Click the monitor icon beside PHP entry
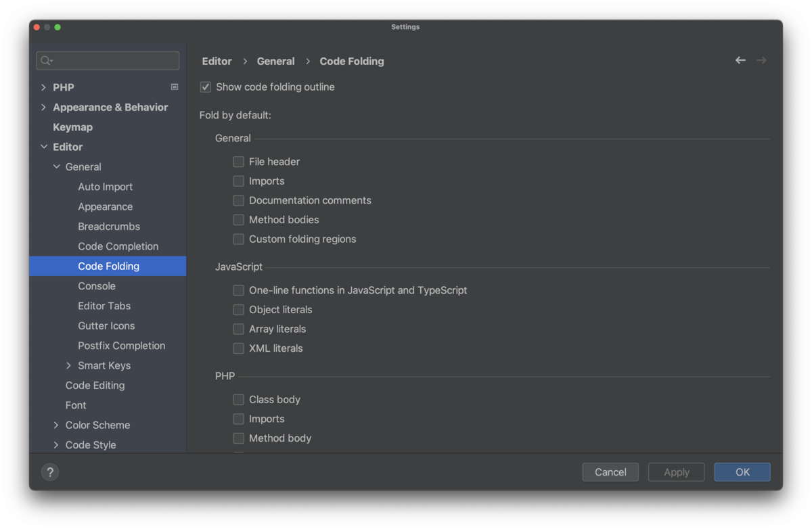 [174, 87]
